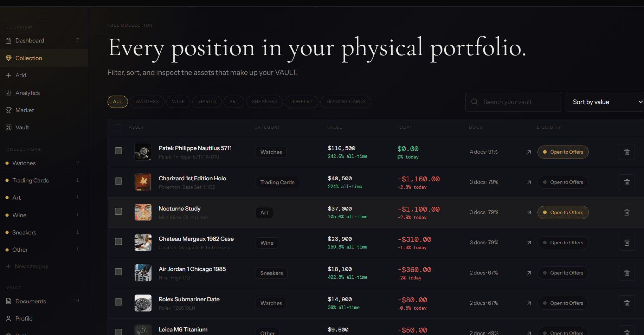Toggle the select-all header checkbox

[x=118, y=128]
